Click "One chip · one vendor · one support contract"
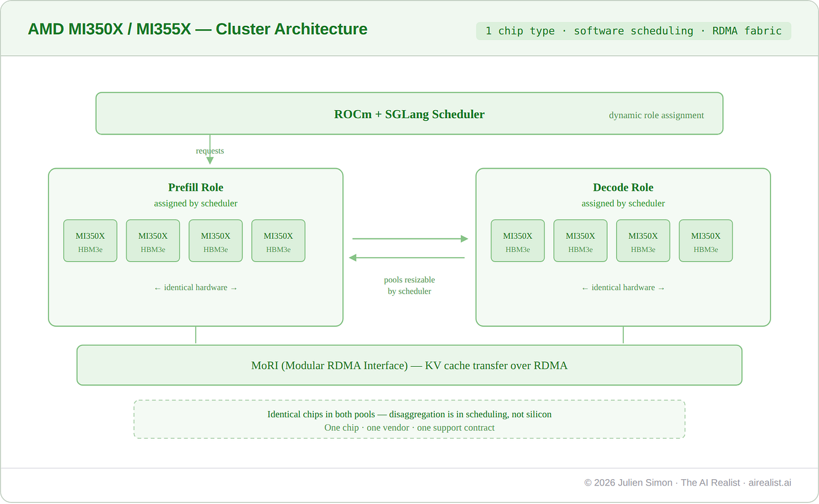The height and width of the screenshot is (504, 819). click(409, 427)
